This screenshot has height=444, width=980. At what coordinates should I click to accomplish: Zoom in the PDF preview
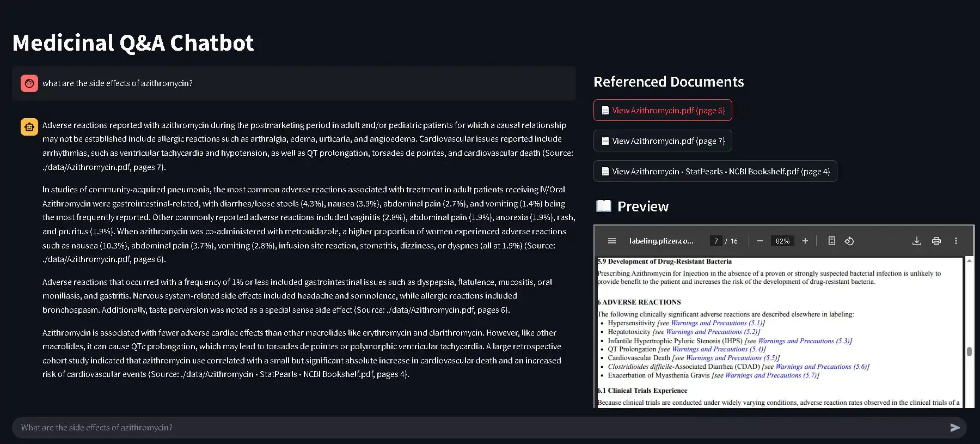[x=805, y=241]
